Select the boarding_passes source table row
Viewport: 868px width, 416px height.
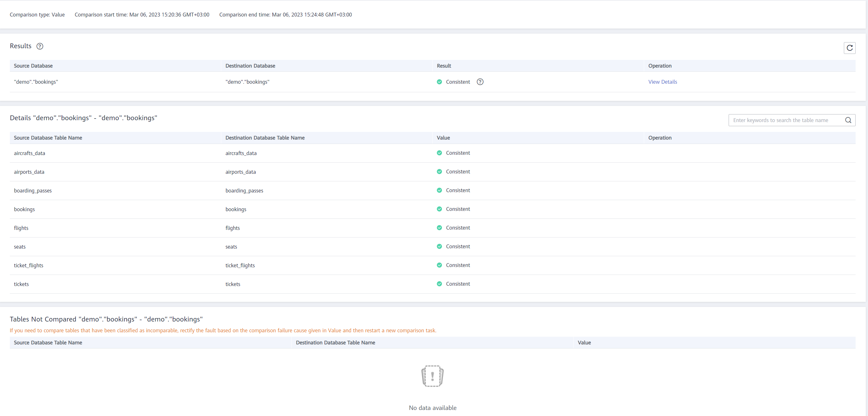coord(33,191)
